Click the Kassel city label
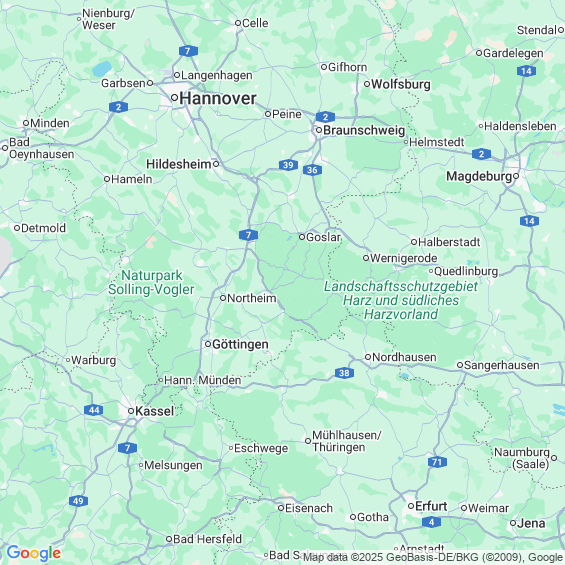Image resolution: width=565 pixels, height=565 pixels. pyautogui.click(x=155, y=411)
